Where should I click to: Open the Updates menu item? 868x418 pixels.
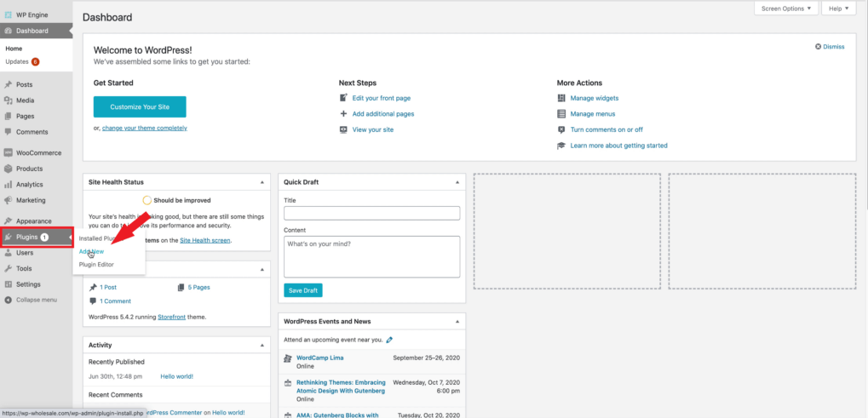pyautogui.click(x=22, y=62)
